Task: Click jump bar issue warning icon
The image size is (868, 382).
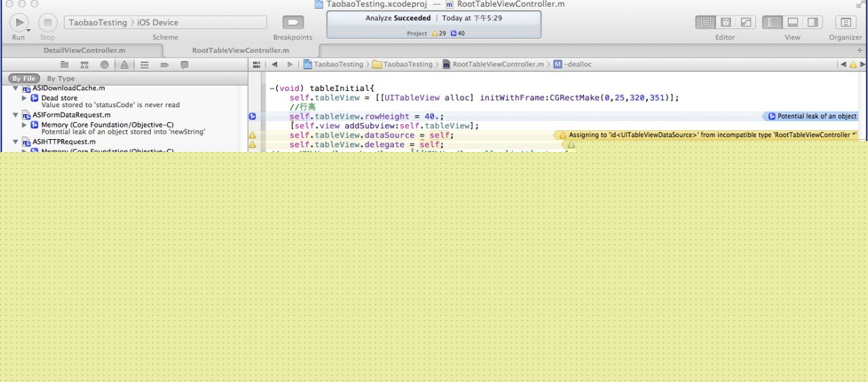Action: 853,64
